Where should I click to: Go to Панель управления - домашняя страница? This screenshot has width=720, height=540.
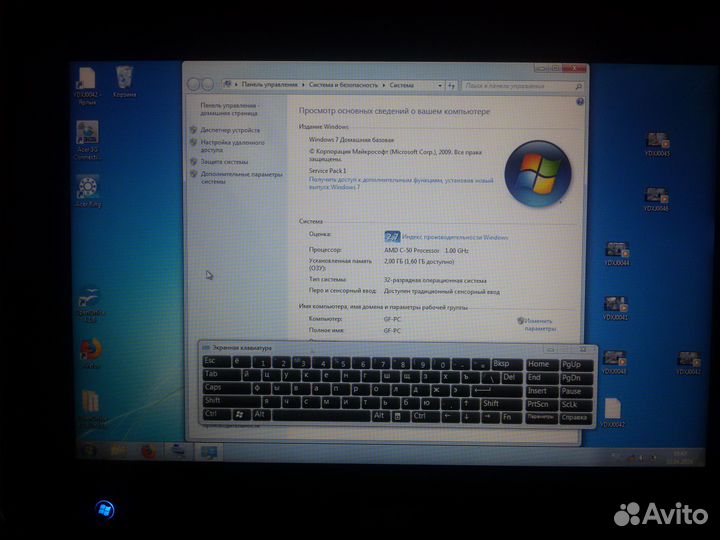[x=228, y=109]
